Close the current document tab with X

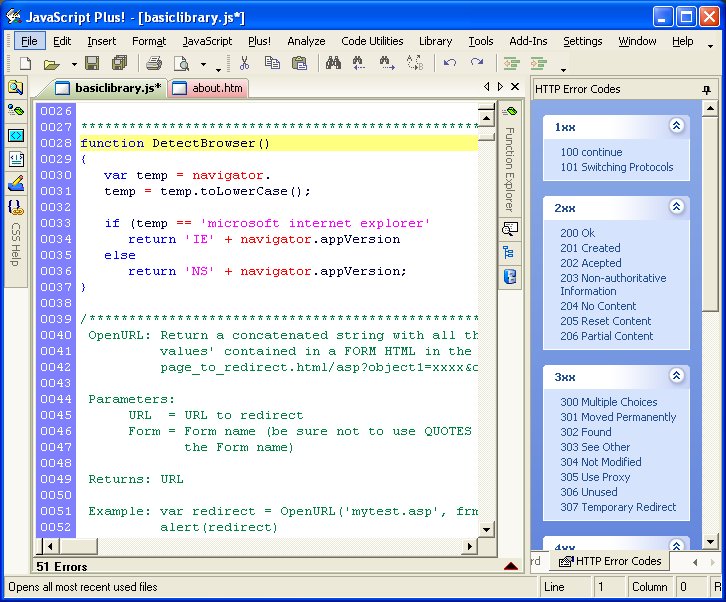point(515,86)
